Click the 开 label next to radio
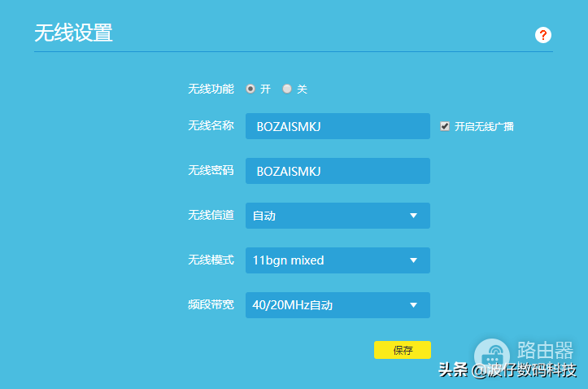The width and height of the screenshot is (588, 389). pos(265,90)
